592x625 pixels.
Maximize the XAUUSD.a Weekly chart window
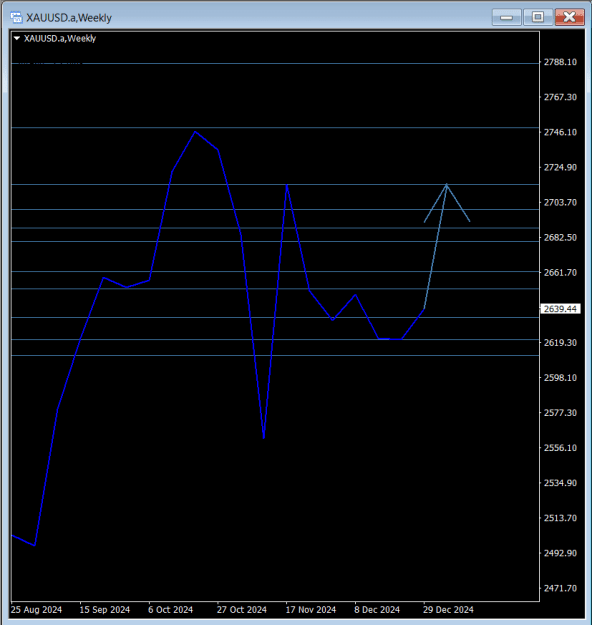pos(538,17)
